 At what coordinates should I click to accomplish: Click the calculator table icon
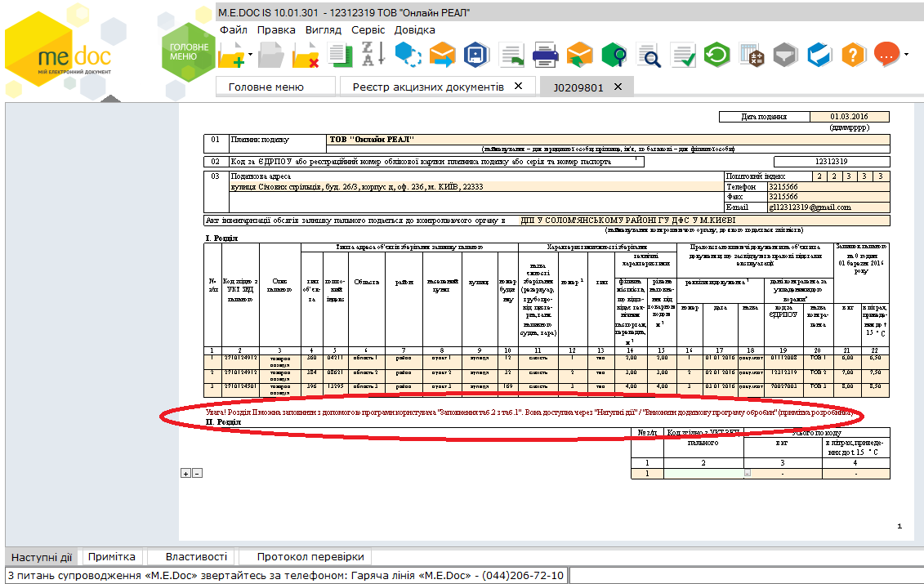click(x=752, y=56)
